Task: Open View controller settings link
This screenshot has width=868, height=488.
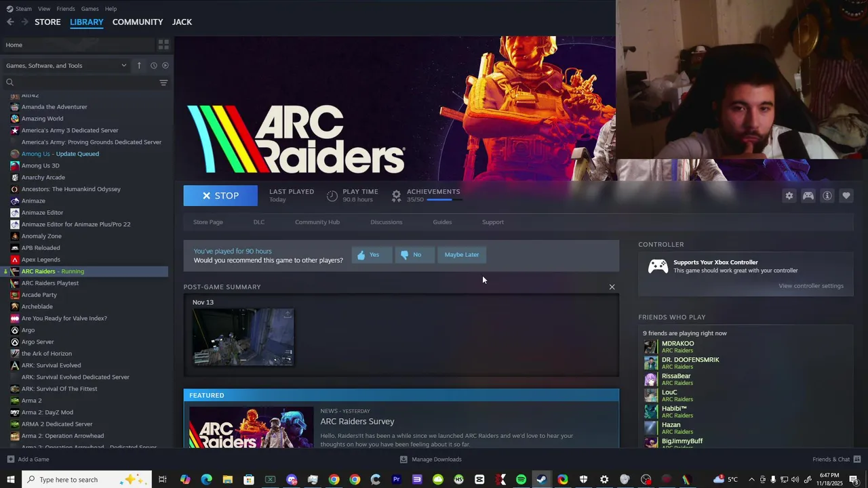Action: point(811,286)
